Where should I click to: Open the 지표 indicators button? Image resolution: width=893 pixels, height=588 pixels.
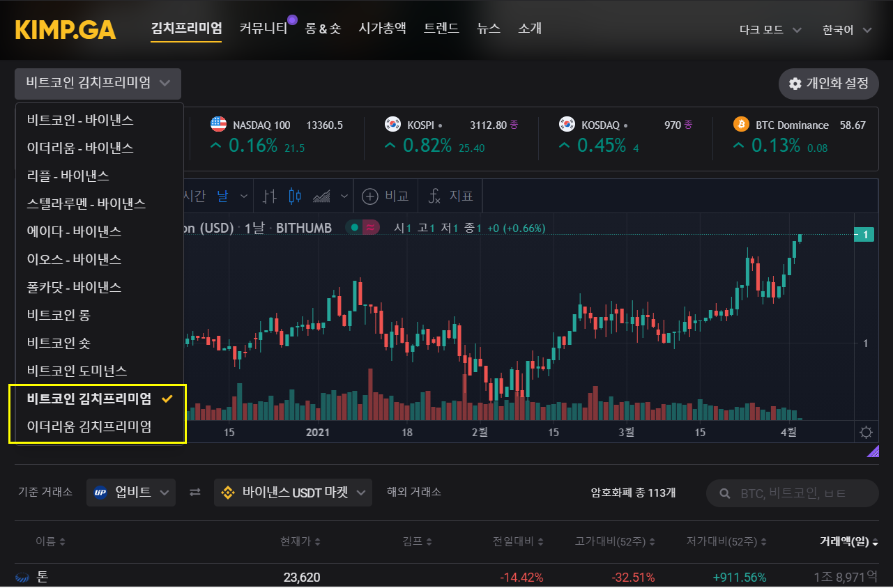450,196
